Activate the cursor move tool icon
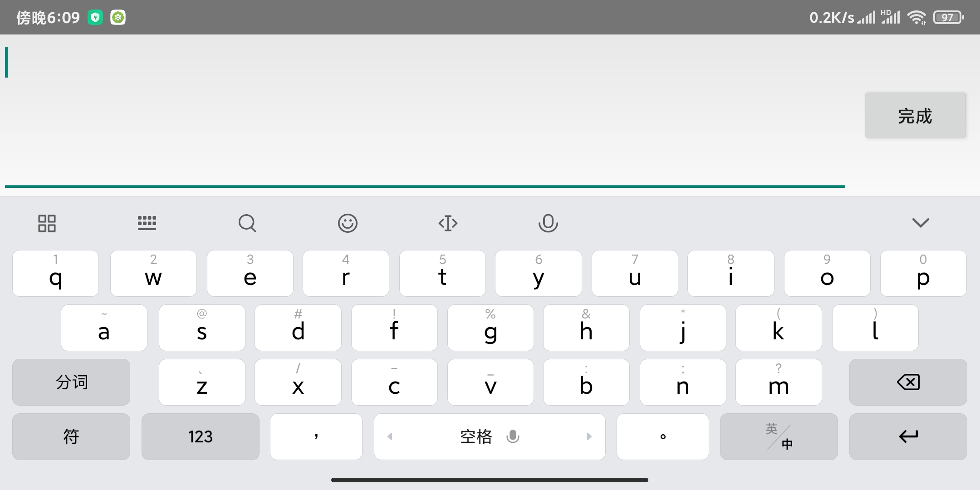Screen dimensions: 980x490 [x=448, y=223]
